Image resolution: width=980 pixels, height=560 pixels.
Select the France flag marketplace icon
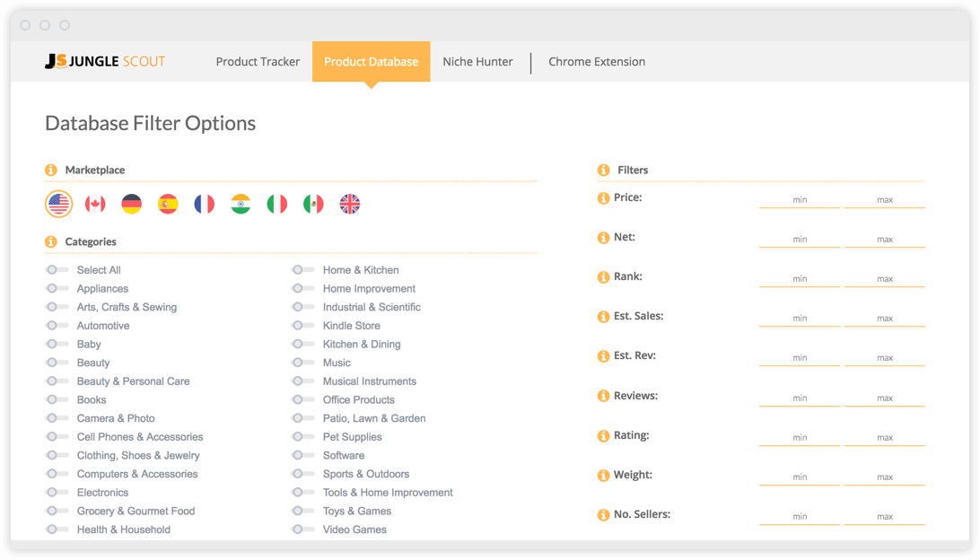(x=204, y=204)
